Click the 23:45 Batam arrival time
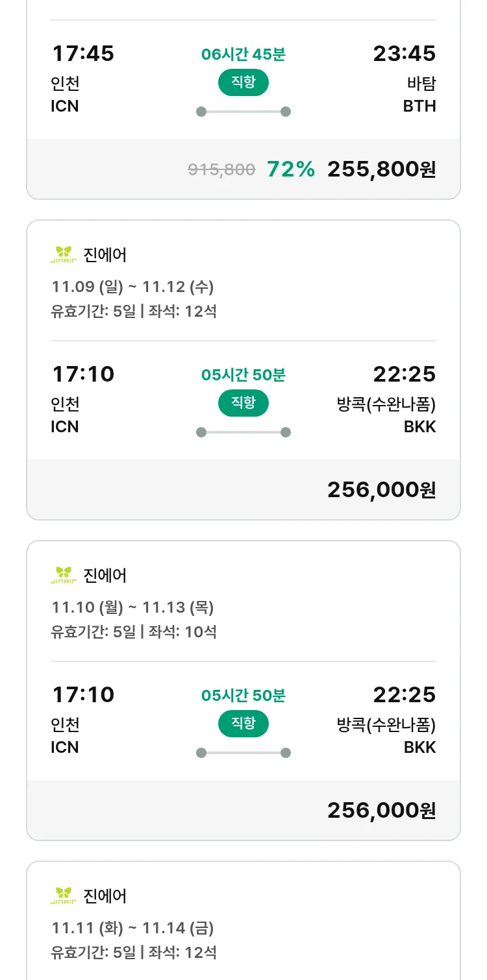Viewport: 487px width, 980px height. click(x=404, y=54)
